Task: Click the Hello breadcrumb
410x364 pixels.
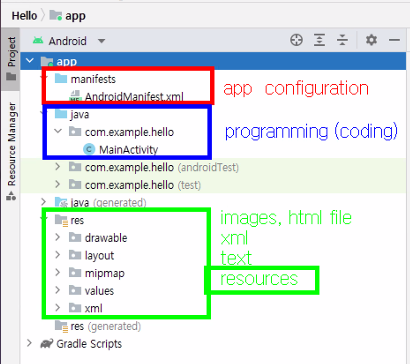Action: 24,16
